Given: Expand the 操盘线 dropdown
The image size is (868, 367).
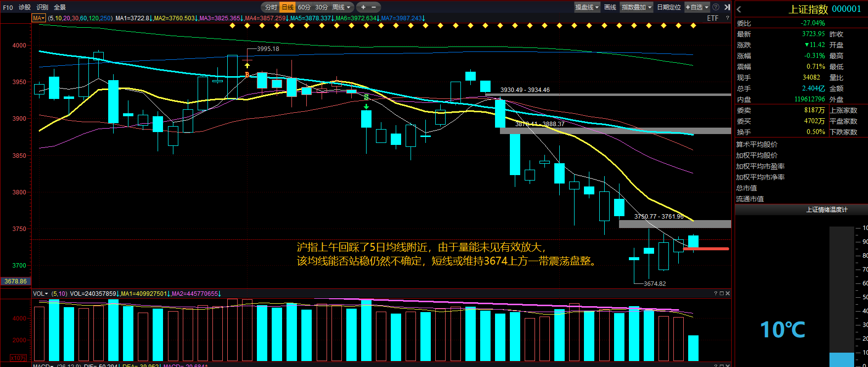Looking at the screenshot, I should coord(587,7).
